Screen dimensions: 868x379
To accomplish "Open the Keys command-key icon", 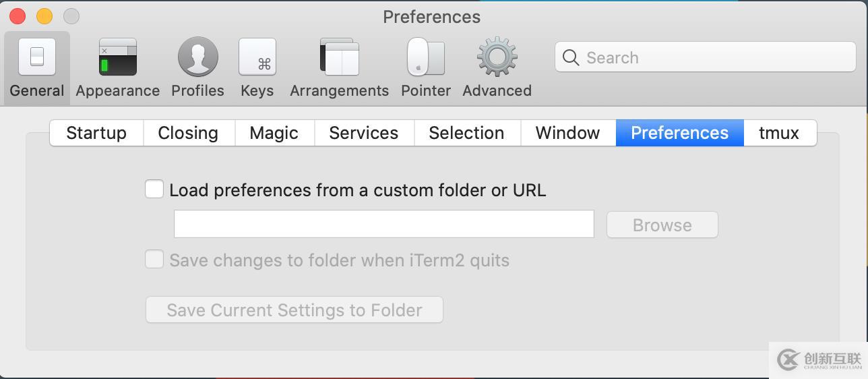I will 257,57.
